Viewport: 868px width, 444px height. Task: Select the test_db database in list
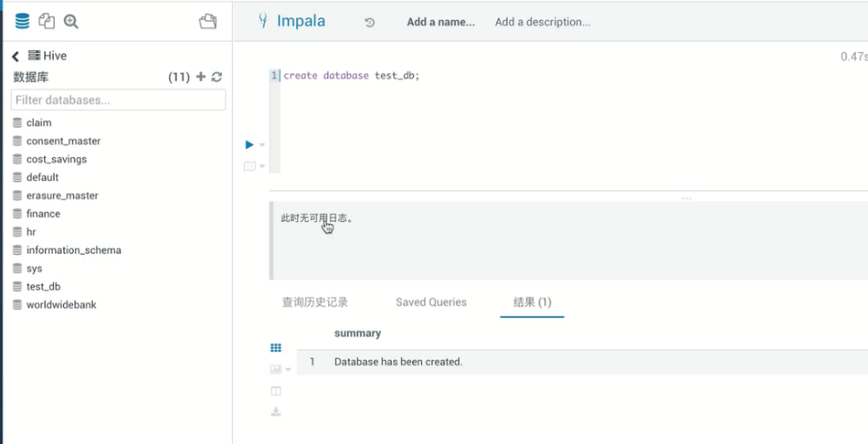point(42,286)
